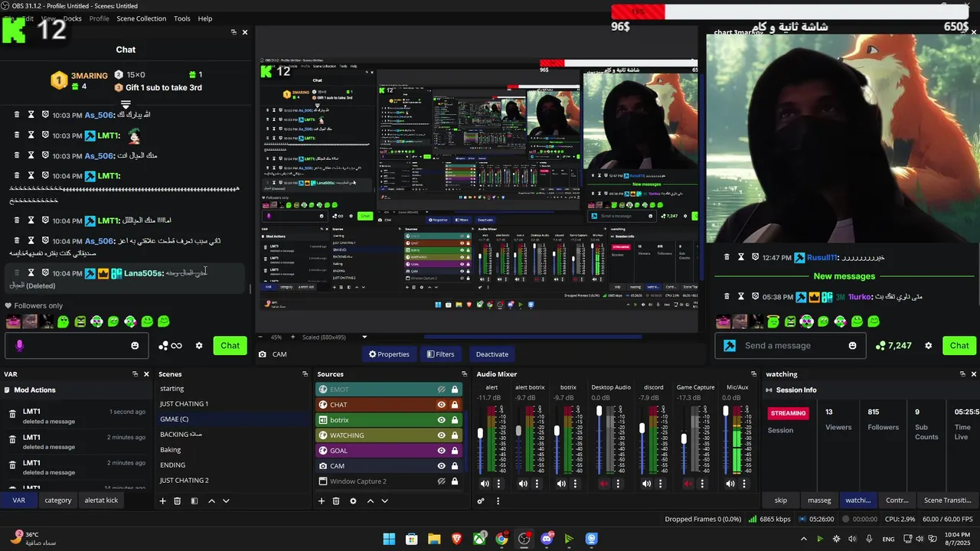Open scene filters icon in Scenes toolbar

pyautogui.click(x=194, y=501)
